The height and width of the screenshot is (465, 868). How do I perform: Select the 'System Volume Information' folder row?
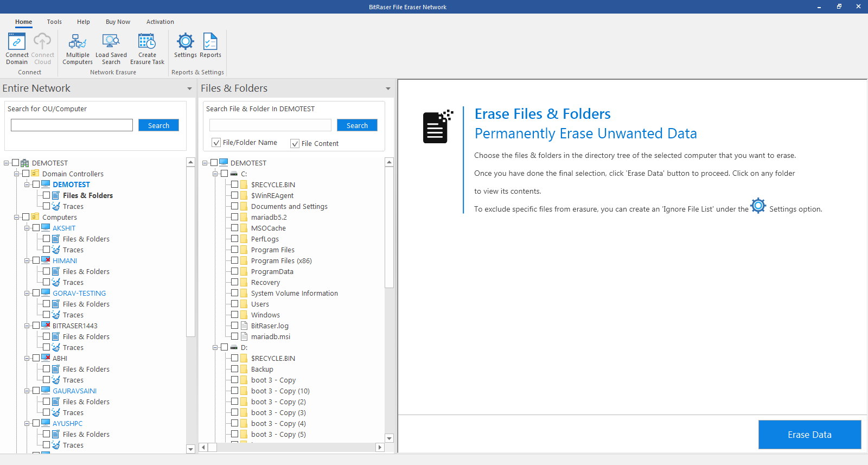click(294, 293)
